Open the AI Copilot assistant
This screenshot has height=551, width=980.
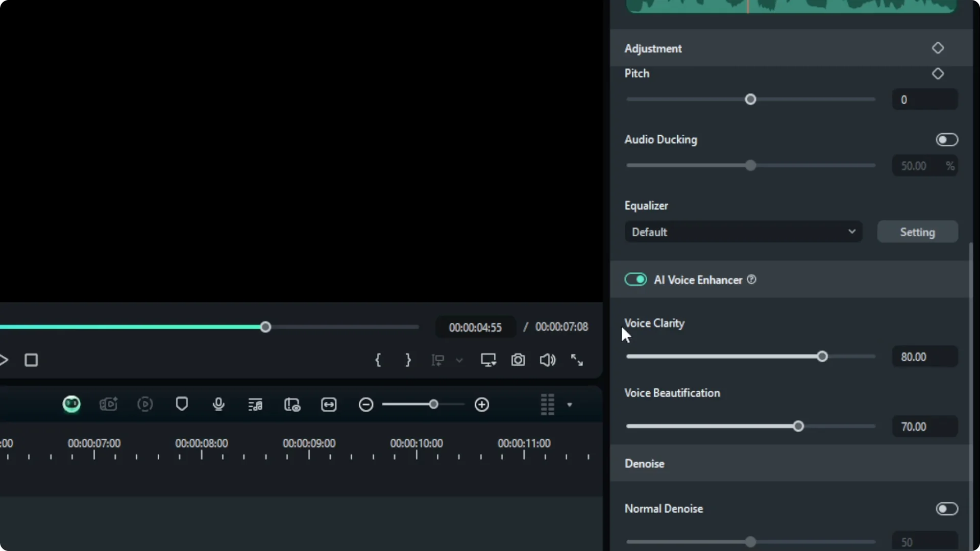(x=71, y=404)
